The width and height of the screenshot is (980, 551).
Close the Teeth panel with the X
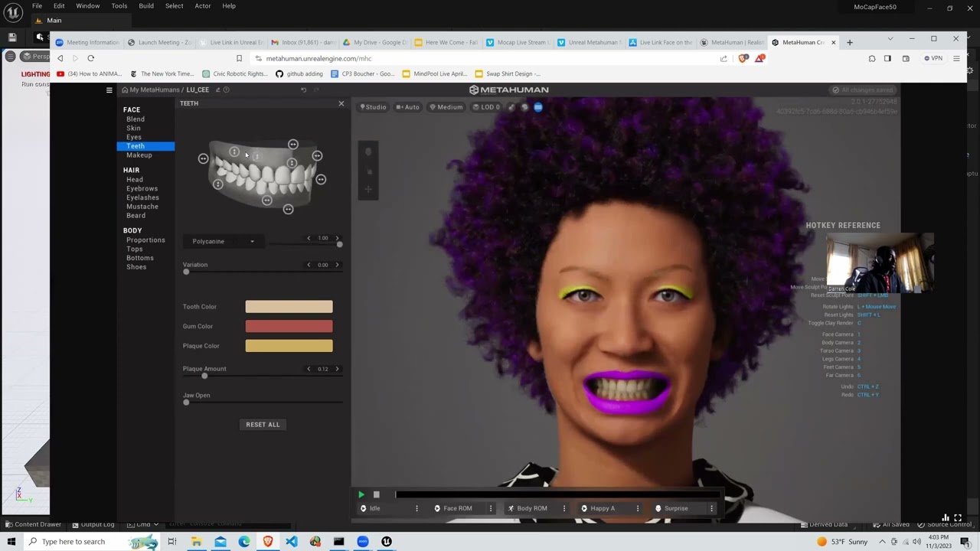[341, 103]
